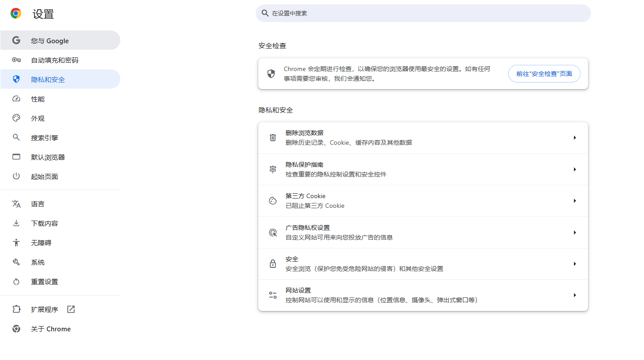
Task: Expand the 广告隐私权设置 row arrow
Action: [x=575, y=232]
